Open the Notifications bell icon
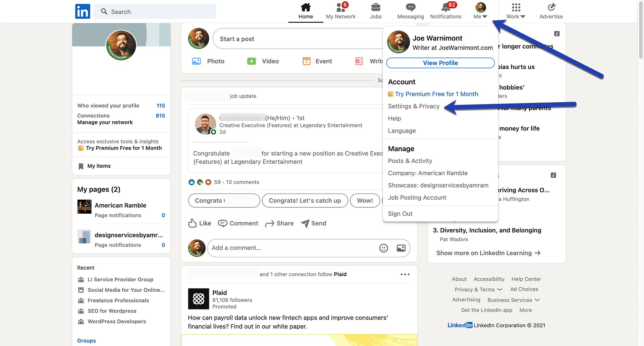 pyautogui.click(x=445, y=7)
